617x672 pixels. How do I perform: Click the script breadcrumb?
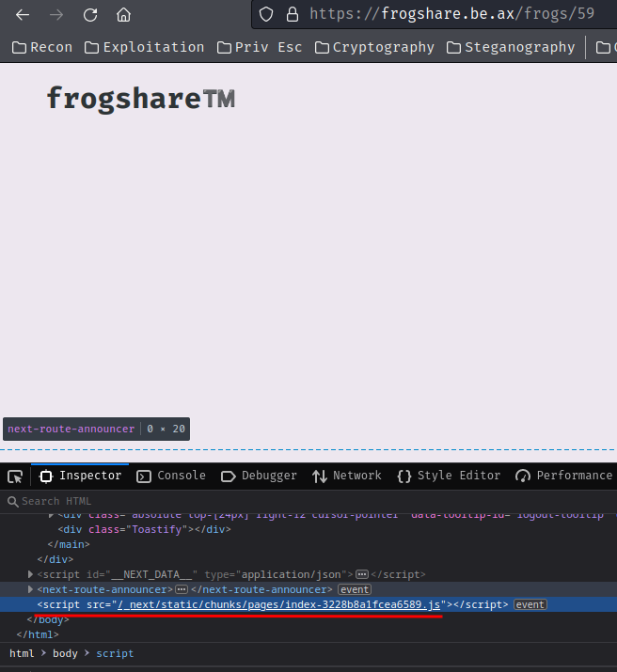[115, 653]
